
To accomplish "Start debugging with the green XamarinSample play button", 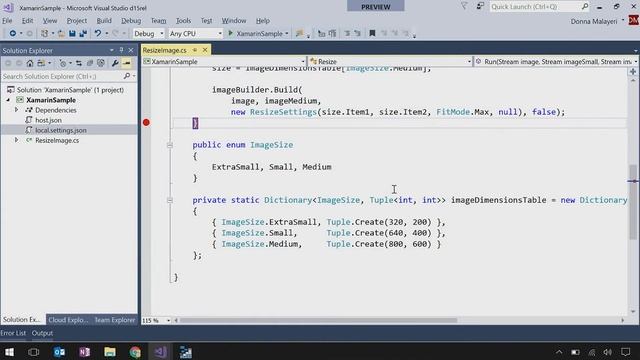I will click(x=231, y=33).
